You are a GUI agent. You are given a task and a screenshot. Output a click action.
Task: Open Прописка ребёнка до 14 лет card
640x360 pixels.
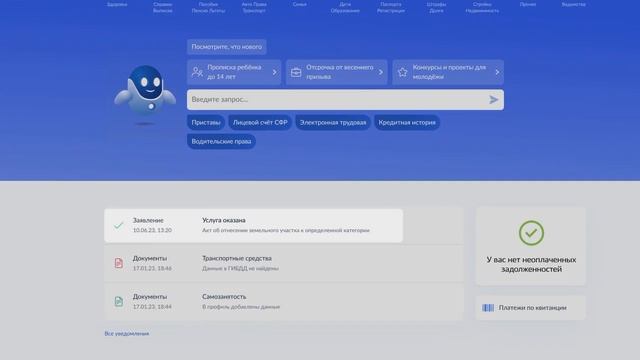click(234, 72)
